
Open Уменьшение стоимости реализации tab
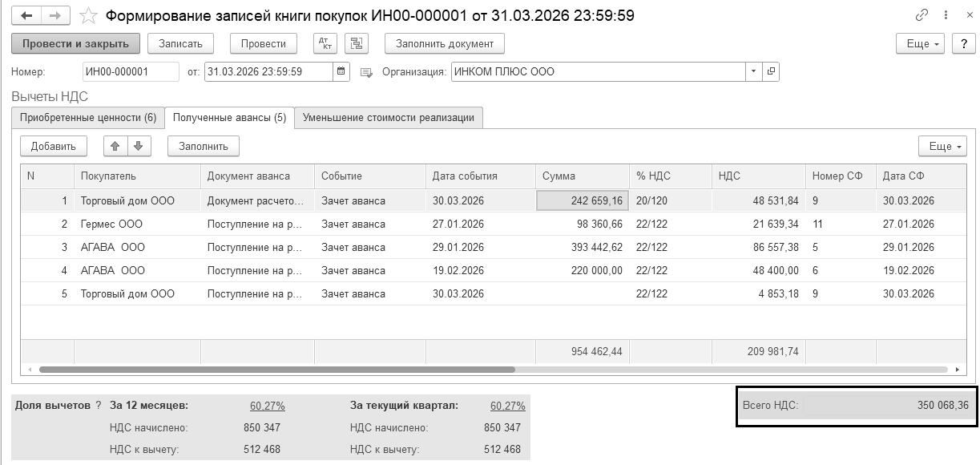389,118
